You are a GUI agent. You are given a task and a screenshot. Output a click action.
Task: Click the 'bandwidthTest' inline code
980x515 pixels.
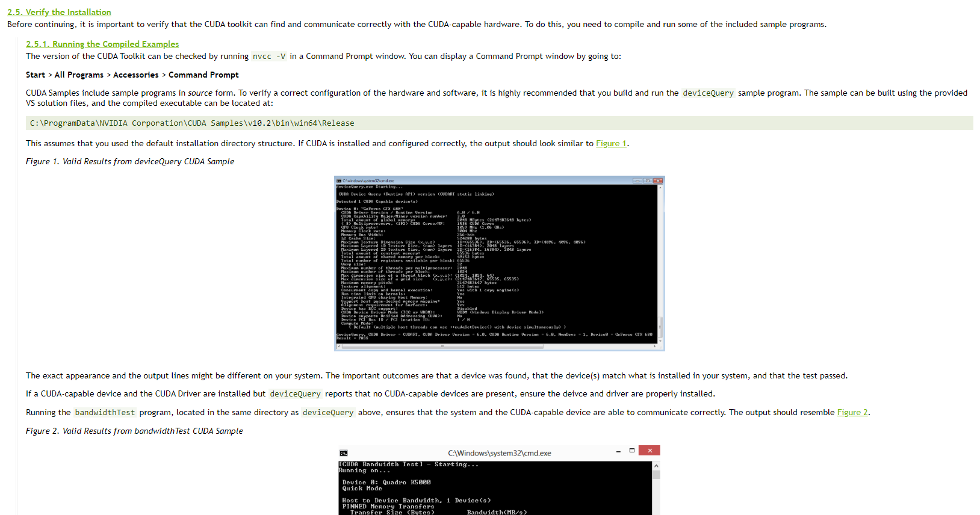[x=105, y=412]
